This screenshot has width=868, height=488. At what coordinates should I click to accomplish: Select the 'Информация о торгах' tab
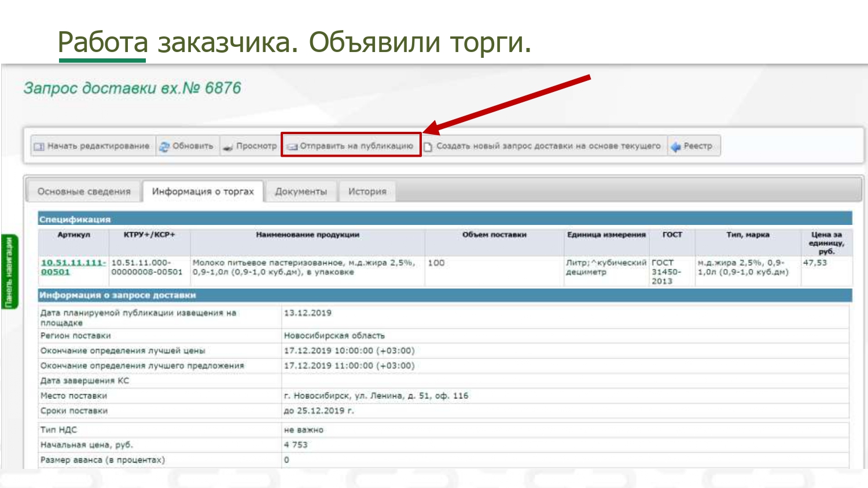point(203,191)
